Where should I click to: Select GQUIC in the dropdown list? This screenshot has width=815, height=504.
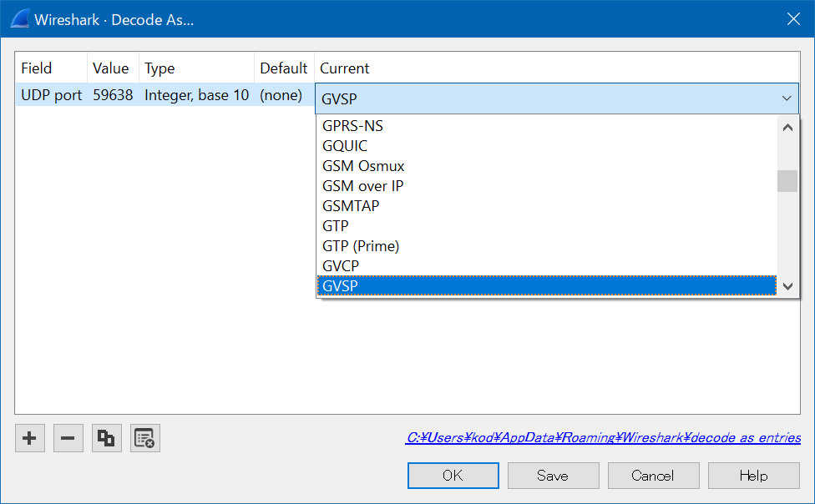547,146
